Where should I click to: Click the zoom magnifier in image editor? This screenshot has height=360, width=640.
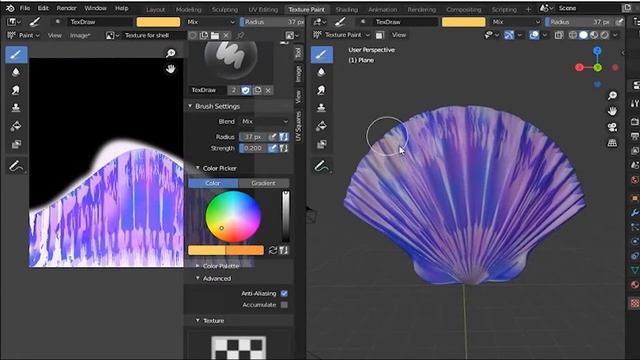point(171,53)
